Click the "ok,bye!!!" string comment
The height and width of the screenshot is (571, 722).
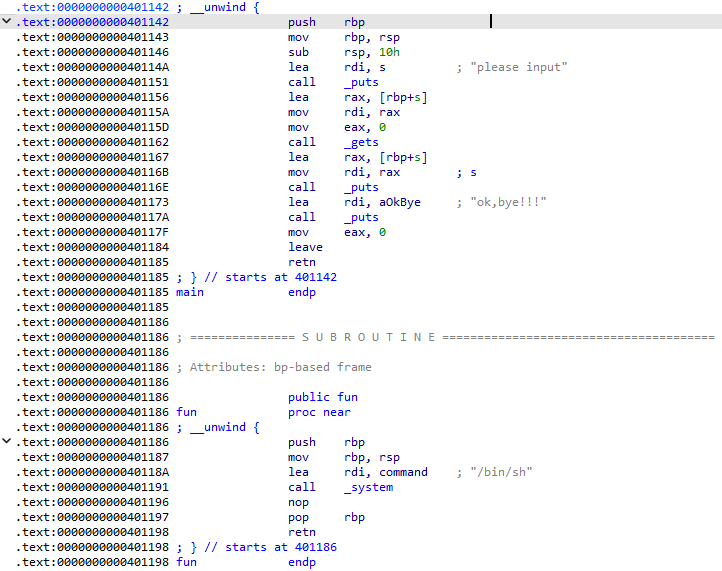pos(509,202)
